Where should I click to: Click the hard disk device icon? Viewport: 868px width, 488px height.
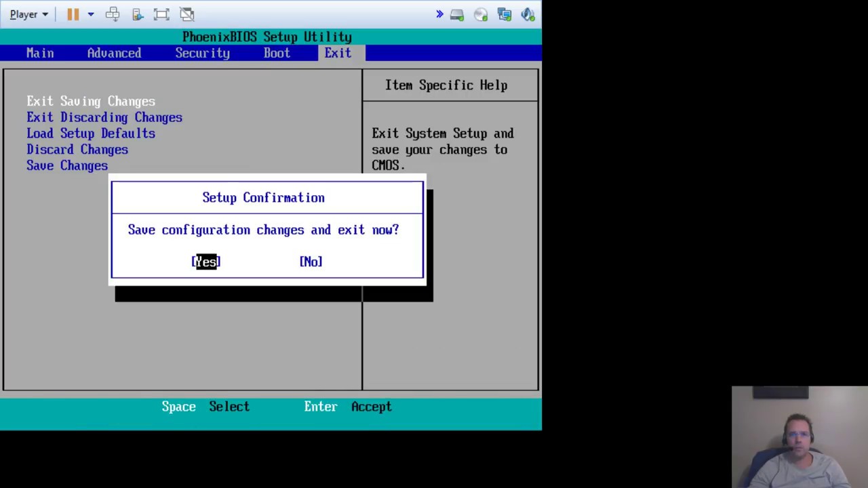click(x=457, y=14)
